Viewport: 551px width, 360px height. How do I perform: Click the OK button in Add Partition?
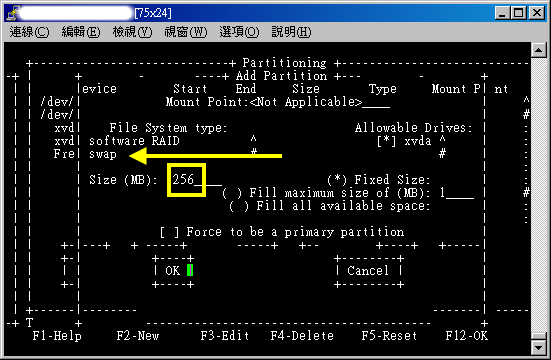point(173,271)
